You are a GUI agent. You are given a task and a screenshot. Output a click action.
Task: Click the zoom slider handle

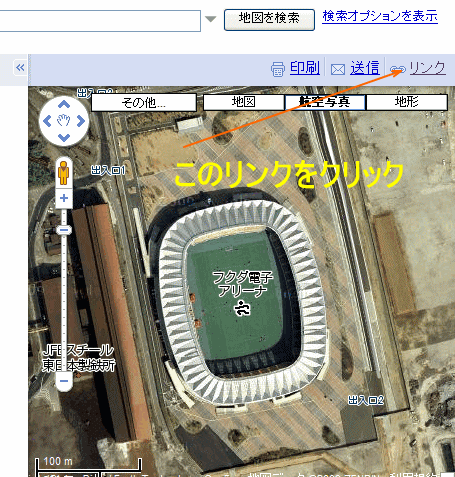[x=64, y=230]
